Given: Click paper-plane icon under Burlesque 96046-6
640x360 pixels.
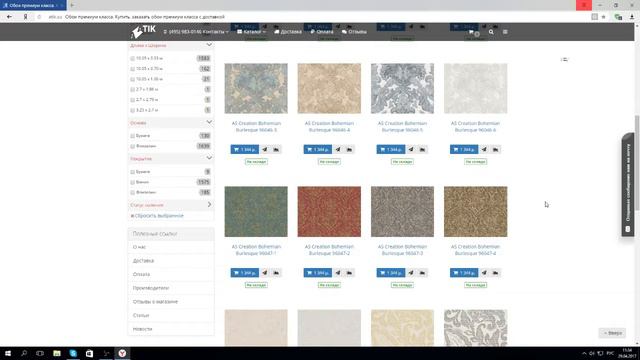Looking at the screenshot, I should 484,149.
